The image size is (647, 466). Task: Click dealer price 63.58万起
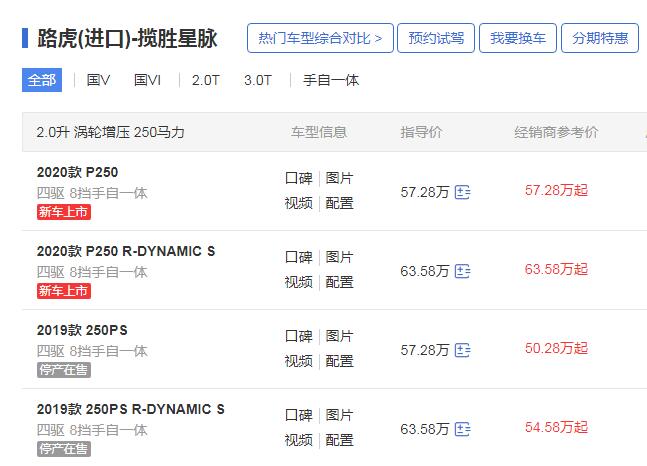click(x=556, y=269)
